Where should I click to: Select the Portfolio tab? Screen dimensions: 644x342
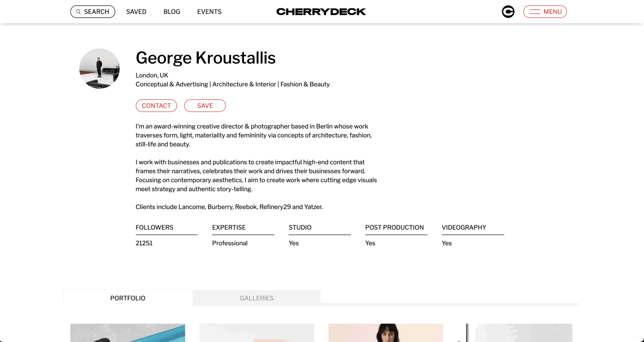pos(128,298)
